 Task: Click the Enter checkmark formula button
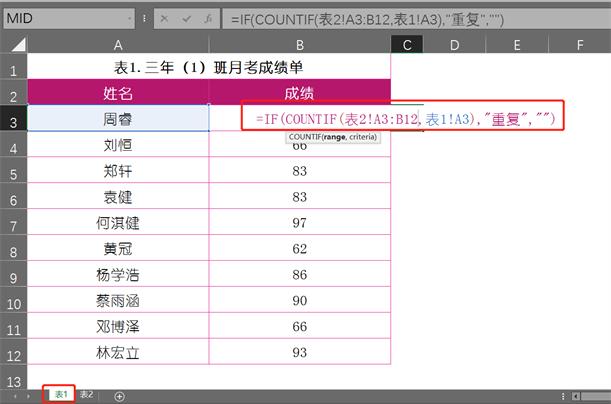click(x=186, y=20)
